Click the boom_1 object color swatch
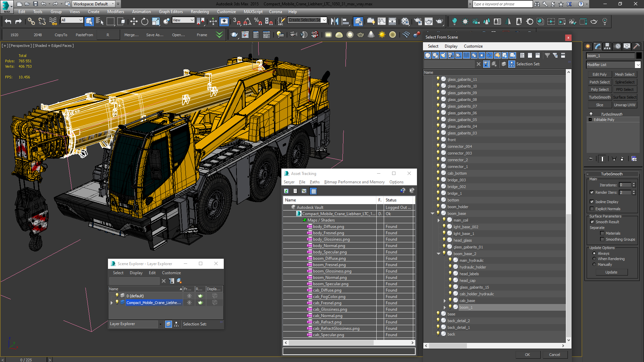 coord(639,56)
